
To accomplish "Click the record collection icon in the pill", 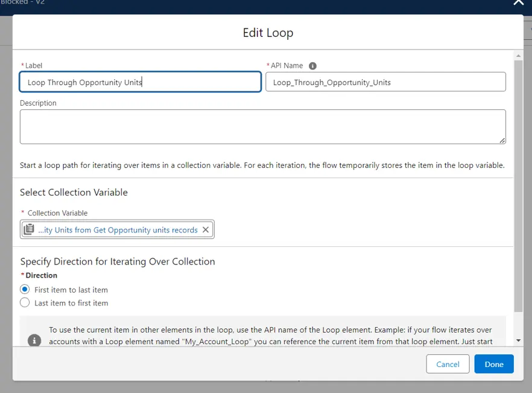I will coord(29,230).
